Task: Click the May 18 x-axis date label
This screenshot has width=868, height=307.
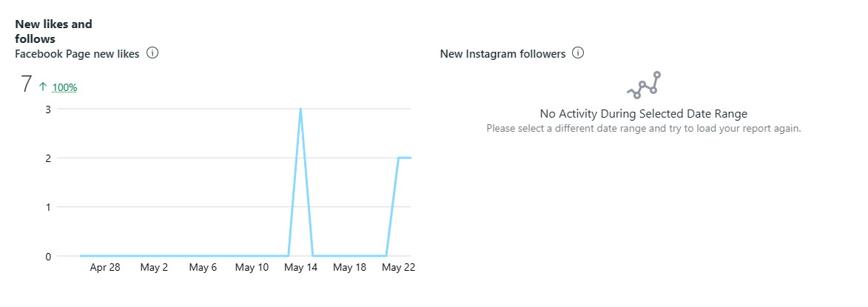Action: click(x=349, y=268)
